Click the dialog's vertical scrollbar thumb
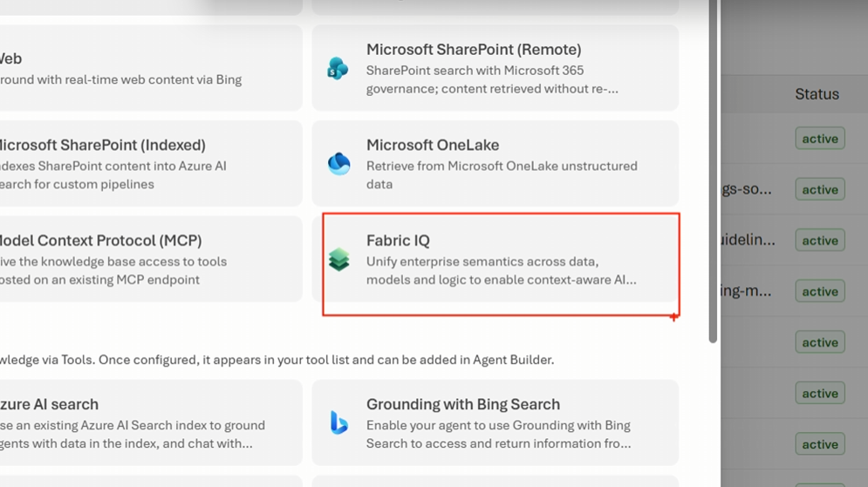Image resolution: width=868 pixels, height=487 pixels. tap(713, 175)
